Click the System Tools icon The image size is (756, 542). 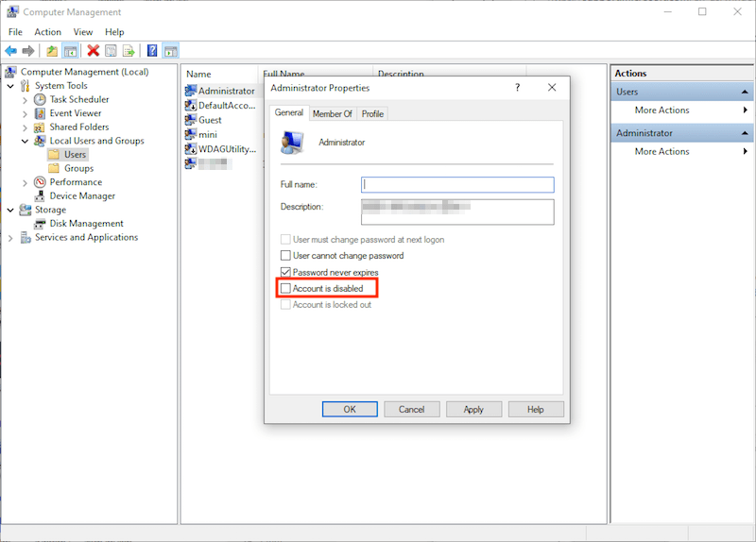26,86
